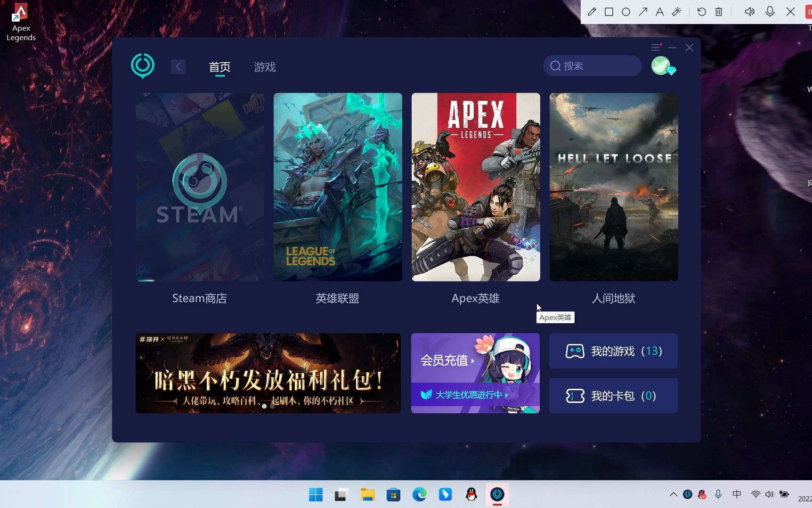Open the blue bird app on taskbar
The image size is (812, 508).
pos(445,494)
